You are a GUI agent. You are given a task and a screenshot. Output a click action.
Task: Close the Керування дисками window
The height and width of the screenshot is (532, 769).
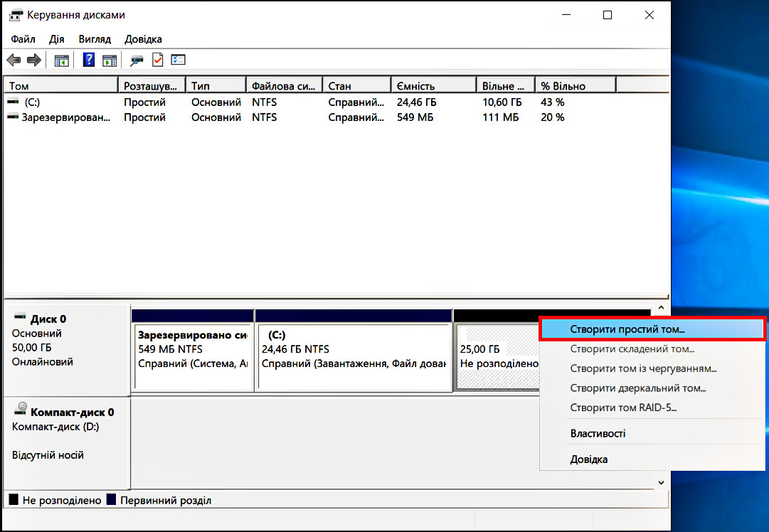(649, 15)
